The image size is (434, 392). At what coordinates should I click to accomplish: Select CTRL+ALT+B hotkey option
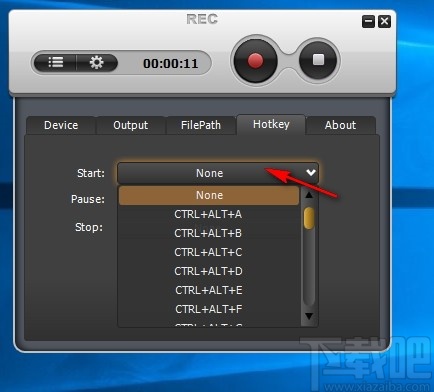click(209, 233)
